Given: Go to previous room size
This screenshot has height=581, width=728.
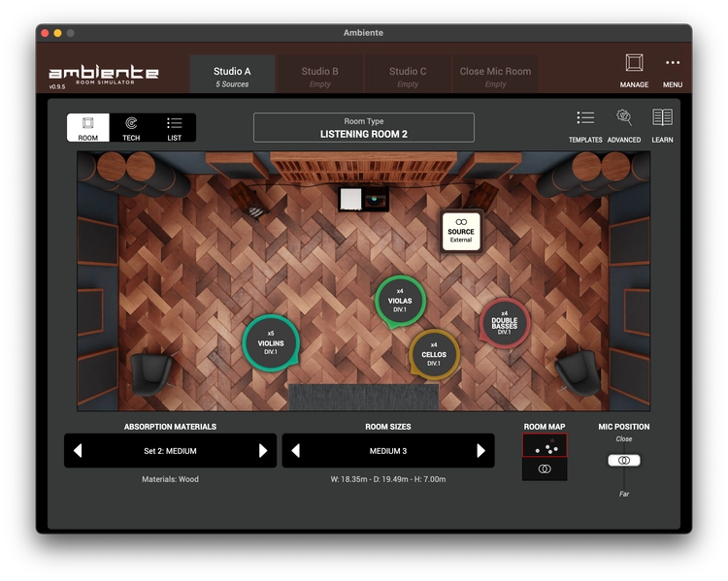Looking at the screenshot, I should [x=296, y=451].
